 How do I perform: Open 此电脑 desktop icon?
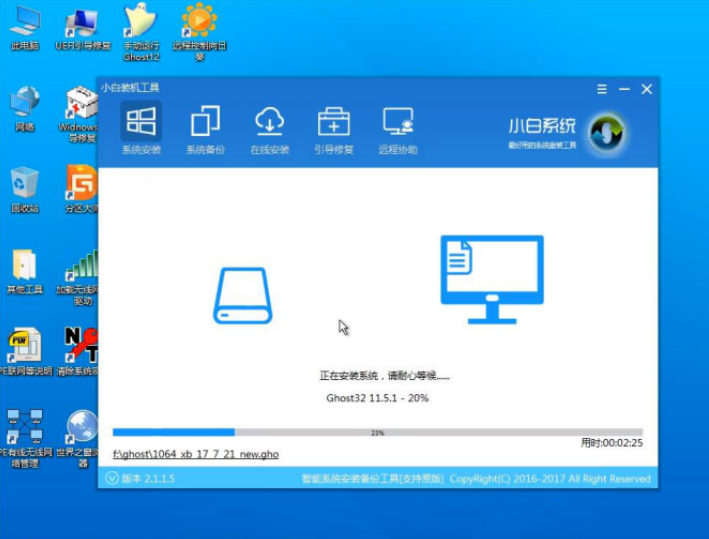[x=25, y=28]
